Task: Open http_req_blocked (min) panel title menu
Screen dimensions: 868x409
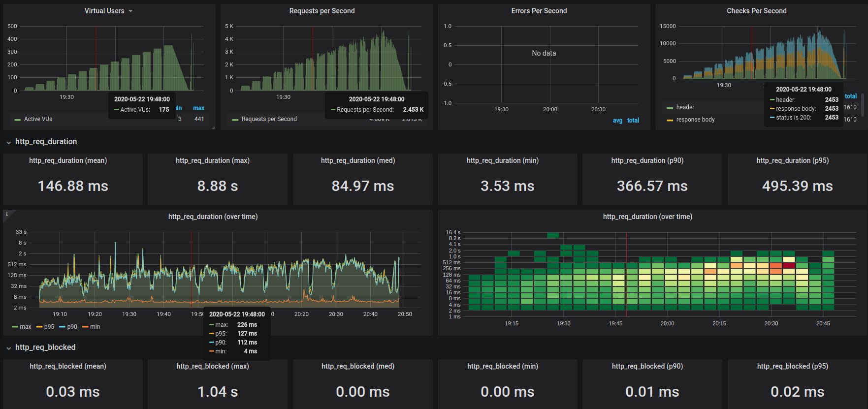Action: 503,366
